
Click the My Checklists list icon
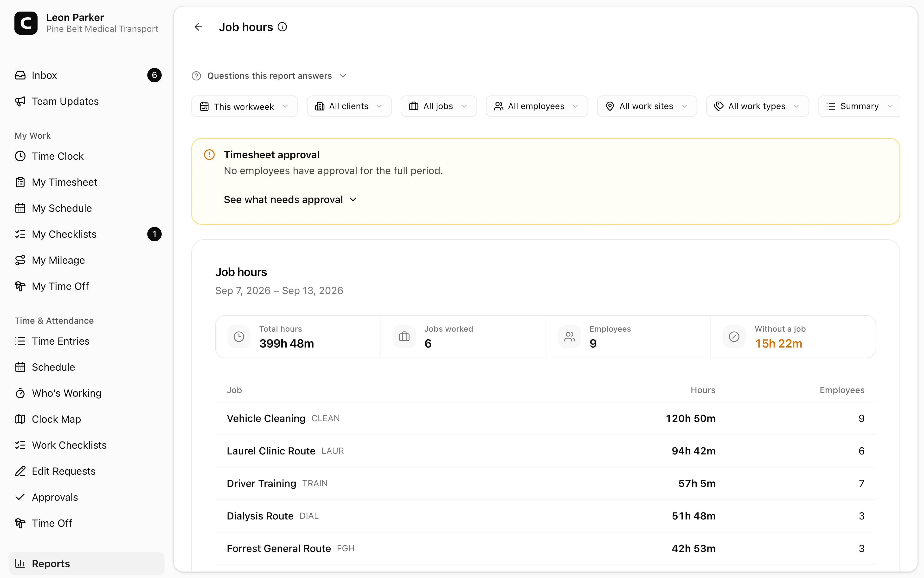20,234
